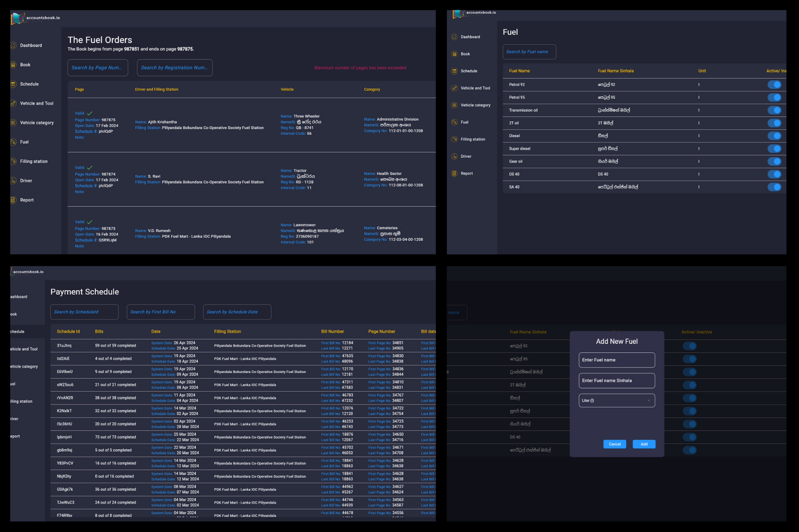799x532 pixels.
Task: Toggle Gear oil active switch
Action: coord(774,161)
